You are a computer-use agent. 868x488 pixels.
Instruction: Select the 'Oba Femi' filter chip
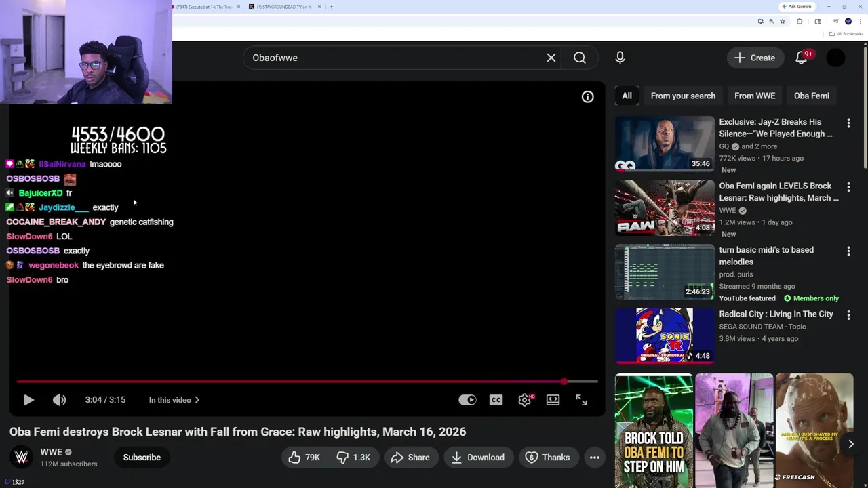click(812, 96)
